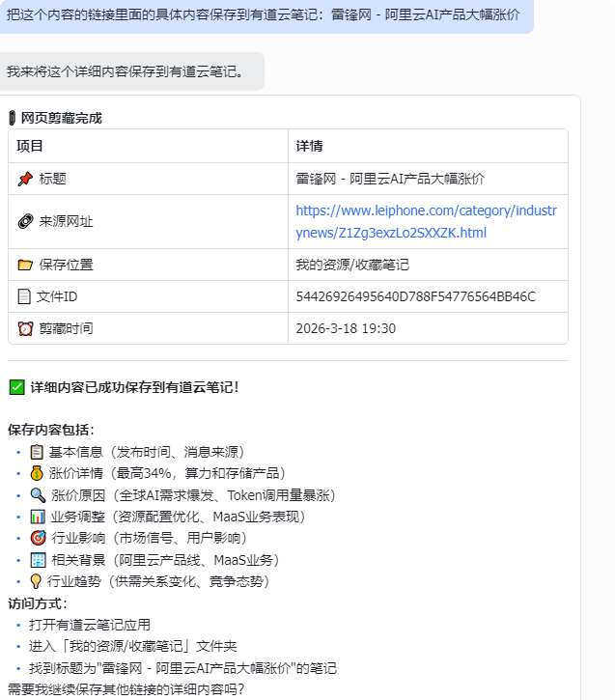Click the 相关背景（阿里云产品线、MaaS业务）item
The height and width of the screenshot is (700, 615).
coord(166,560)
